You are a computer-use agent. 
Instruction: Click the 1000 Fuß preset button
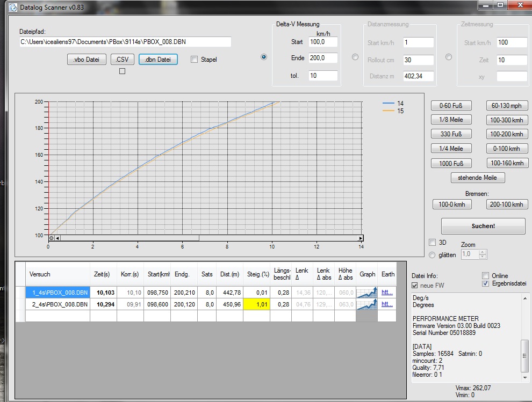(x=451, y=163)
